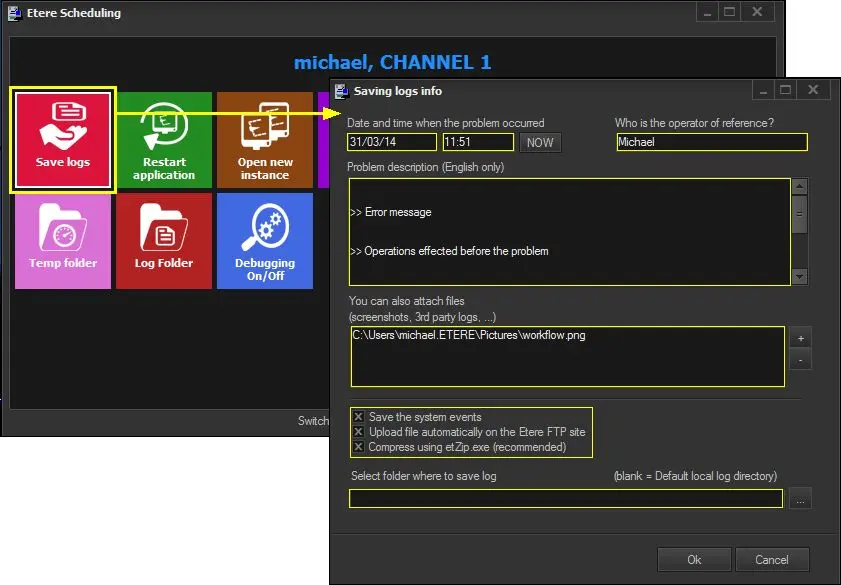Click the Save logs tile
The width and height of the screenshot is (841, 585).
(64, 139)
